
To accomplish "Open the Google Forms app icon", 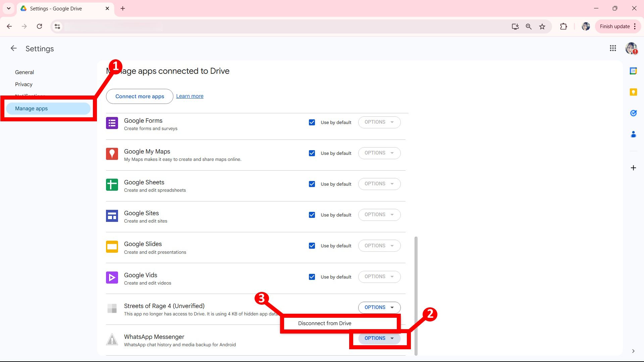I will (112, 123).
